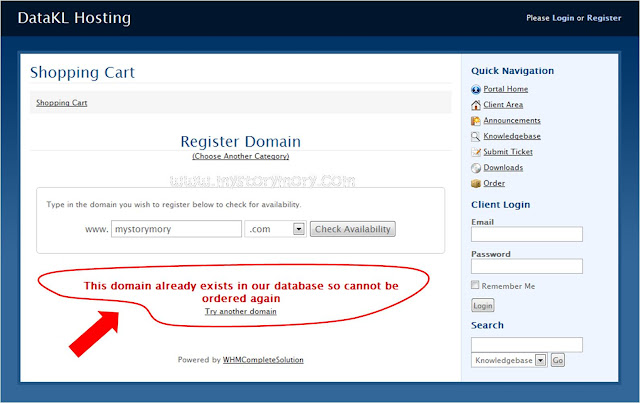The height and width of the screenshot is (403, 640).
Task: Click the Announcements icon
Action: [x=476, y=121]
